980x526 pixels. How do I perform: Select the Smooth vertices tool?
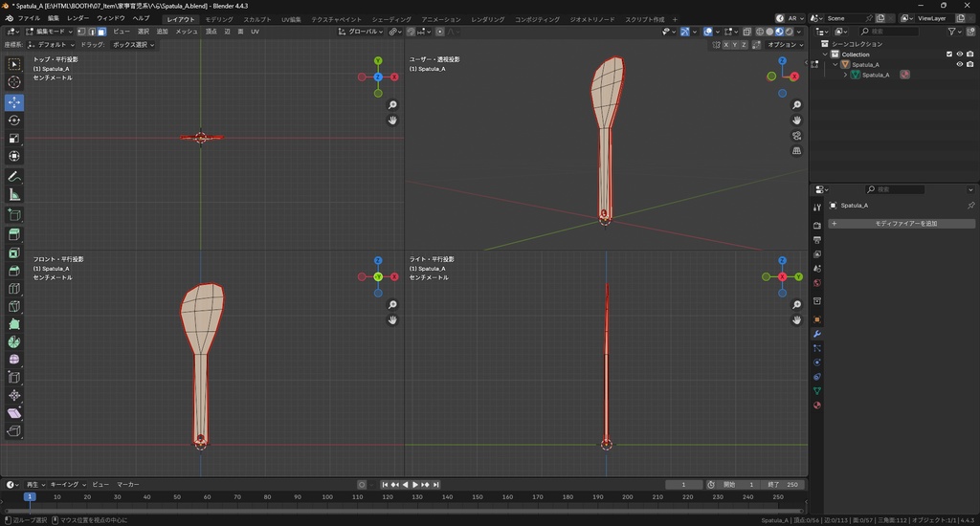click(x=14, y=360)
